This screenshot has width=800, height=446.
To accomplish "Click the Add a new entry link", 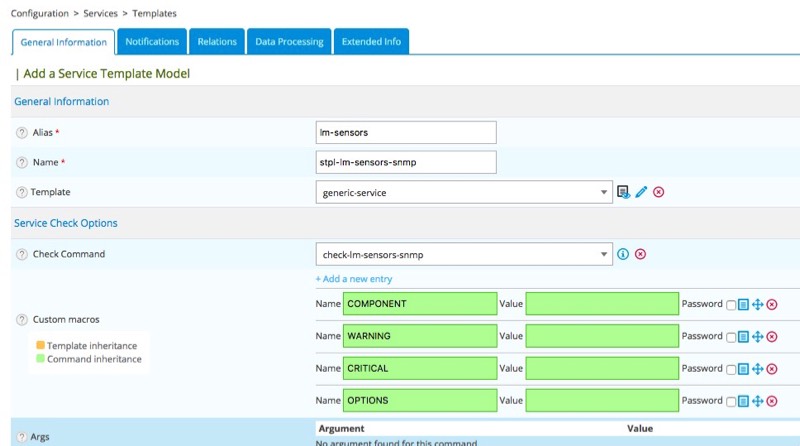I will pos(354,279).
